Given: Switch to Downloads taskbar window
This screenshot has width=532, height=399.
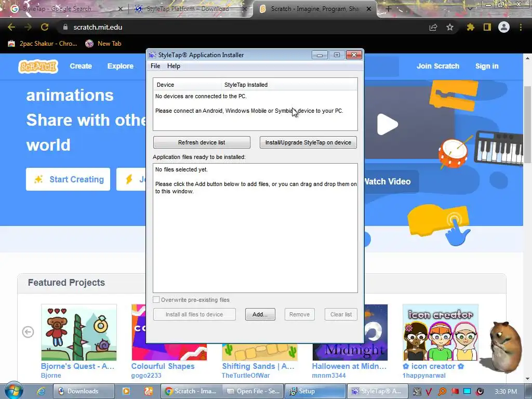Looking at the screenshot, I should point(84,391).
